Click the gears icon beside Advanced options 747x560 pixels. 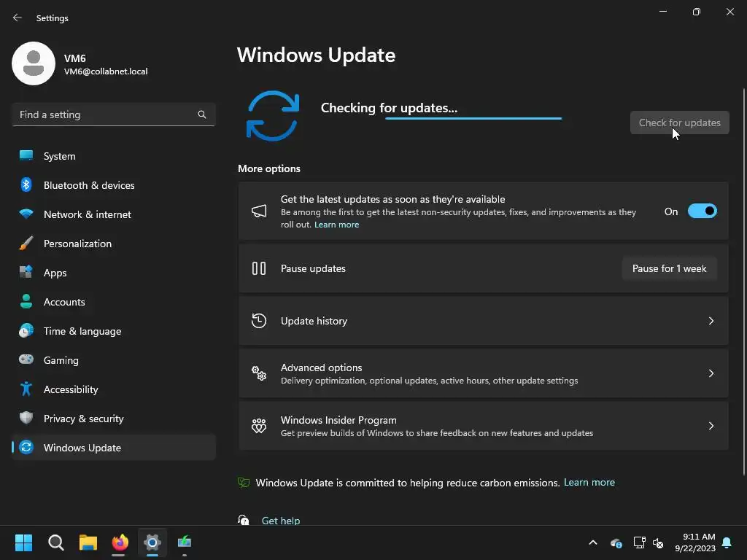click(259, 373)
